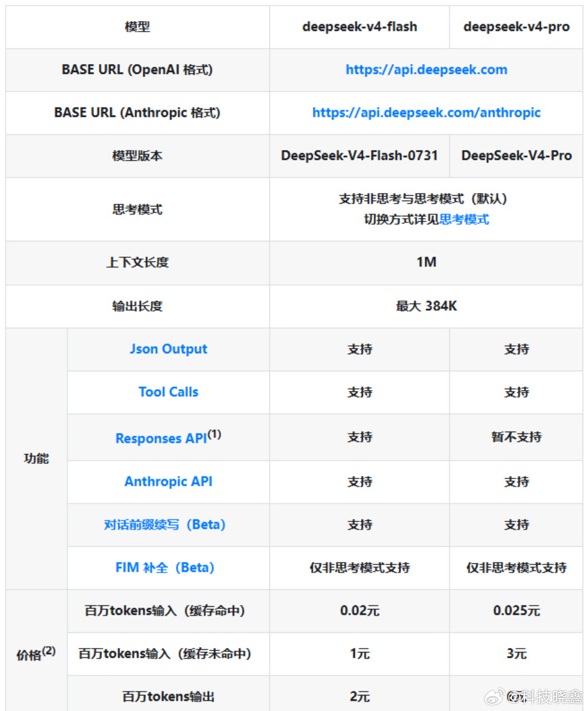Click the 价格 group label
The height and width of the screenshot is (711, 588).
pos(36,654)
